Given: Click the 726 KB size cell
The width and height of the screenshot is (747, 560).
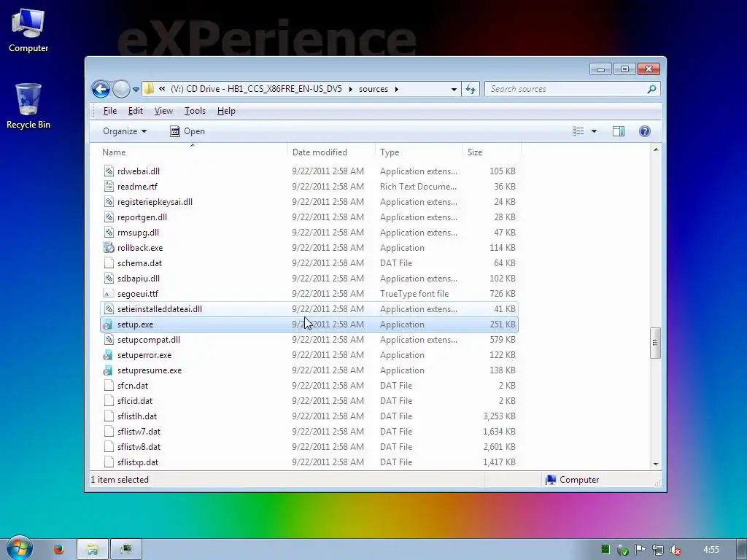Looking at the screenshot, I should click(502, 294).
